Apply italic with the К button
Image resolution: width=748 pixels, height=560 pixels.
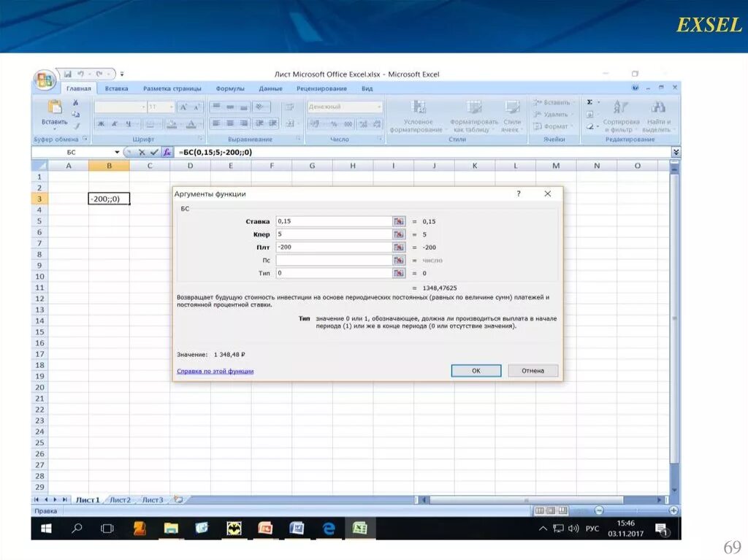pyautogui.click(x=115, y=124)
